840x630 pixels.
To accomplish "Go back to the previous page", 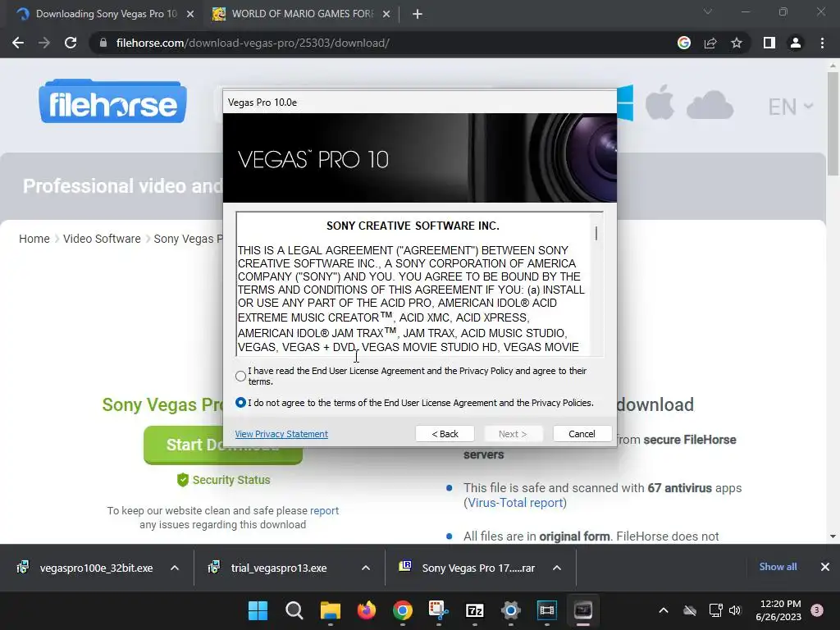I will 18,43.
